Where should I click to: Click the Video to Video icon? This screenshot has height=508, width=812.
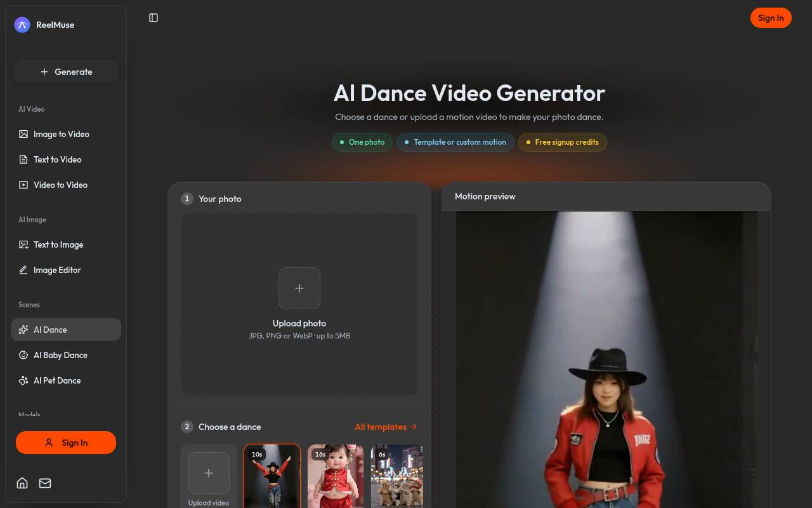click(x=23, y=185)
